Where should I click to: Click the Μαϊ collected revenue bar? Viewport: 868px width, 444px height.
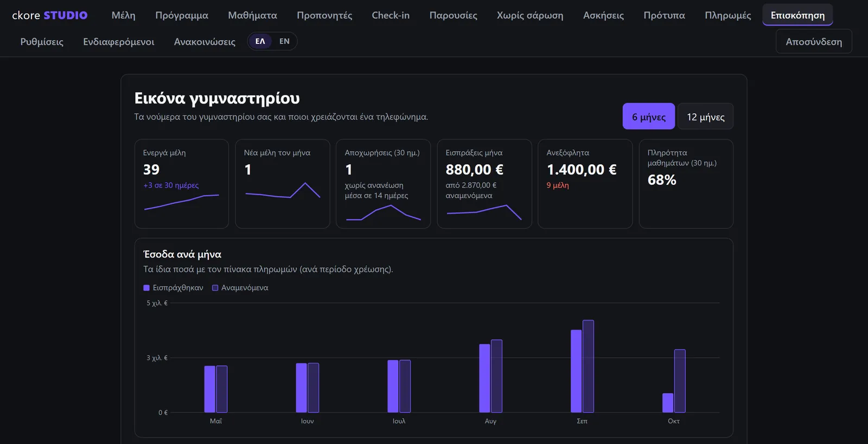click(x=210, y=389)
